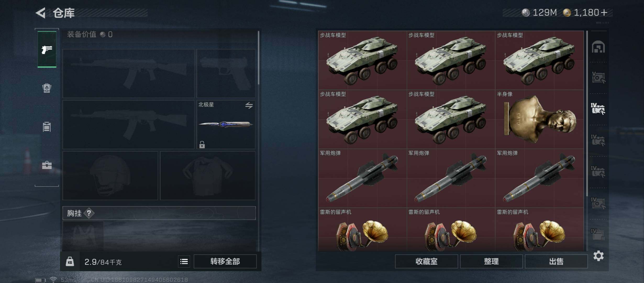Toggle the item list view icon
The width and height of the screenshot is (644, 283).
pyautogui.click(x=184, y=261)
